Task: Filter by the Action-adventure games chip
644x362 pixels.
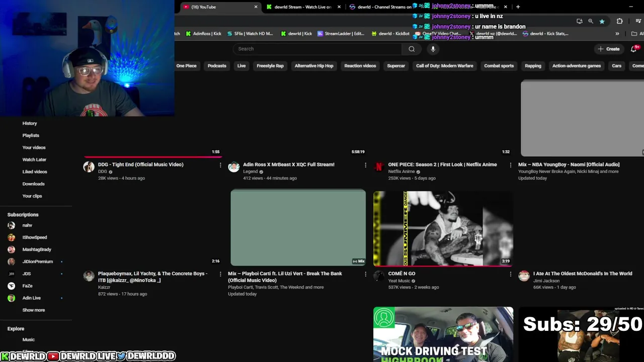Action: click(x=577, y=66)
